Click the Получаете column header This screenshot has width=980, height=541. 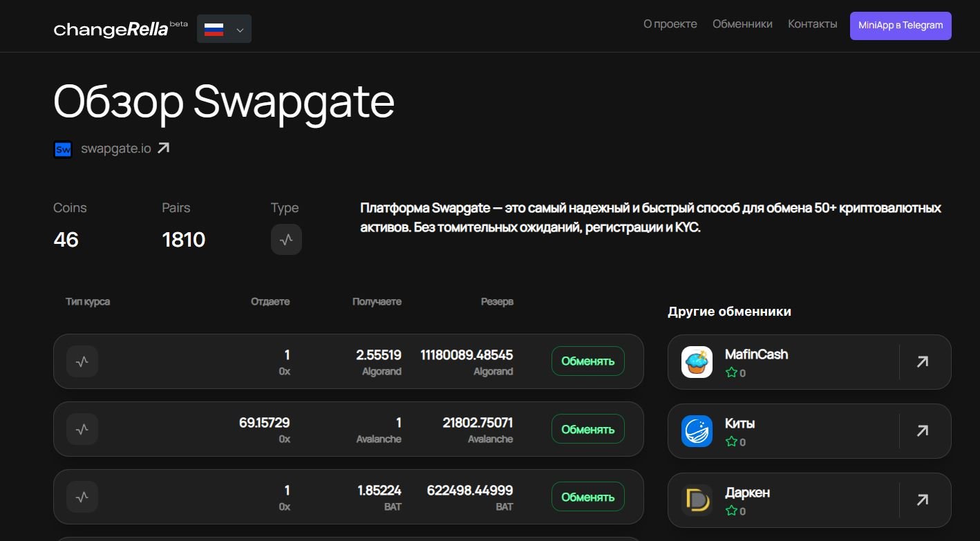point(377,302)
